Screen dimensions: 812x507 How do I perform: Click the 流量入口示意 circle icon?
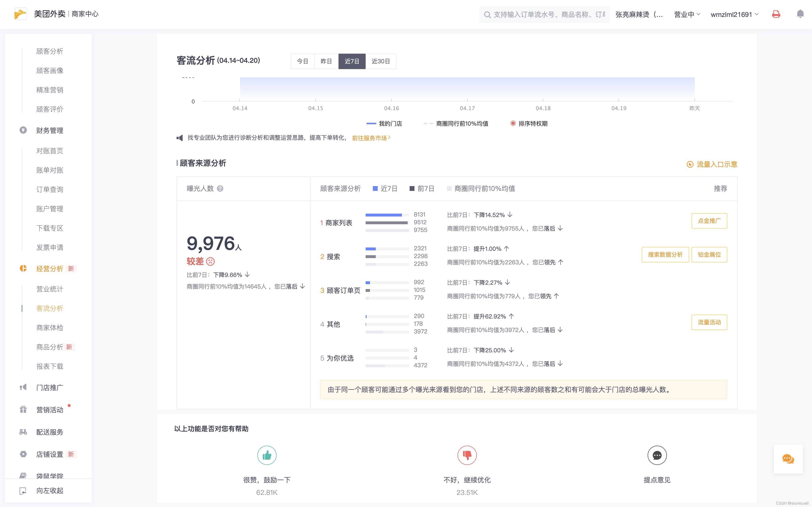[690, 164]
